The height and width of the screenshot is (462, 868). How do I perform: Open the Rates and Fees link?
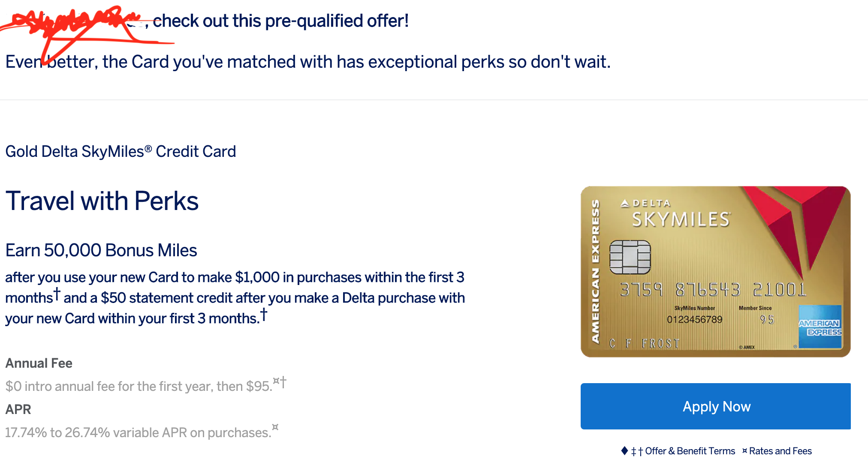point(780,451)
